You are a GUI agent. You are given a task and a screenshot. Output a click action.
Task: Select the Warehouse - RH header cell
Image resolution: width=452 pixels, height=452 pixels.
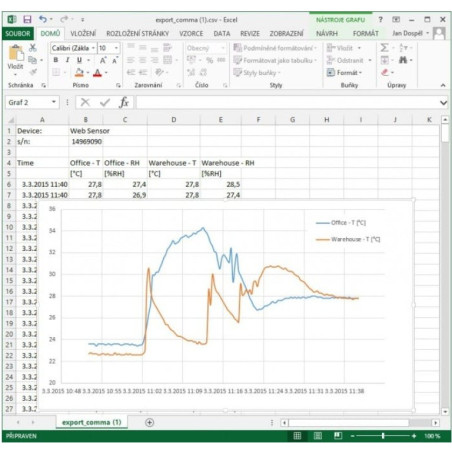pos(221,163)
